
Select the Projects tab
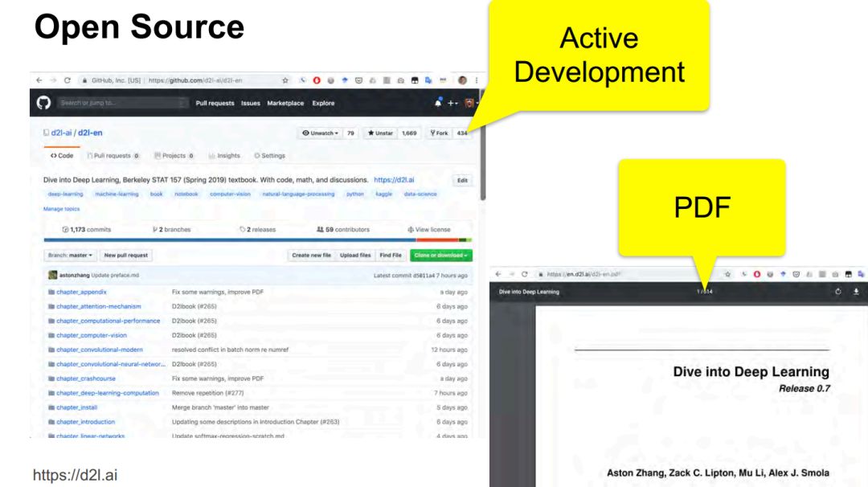pos(174,156)
